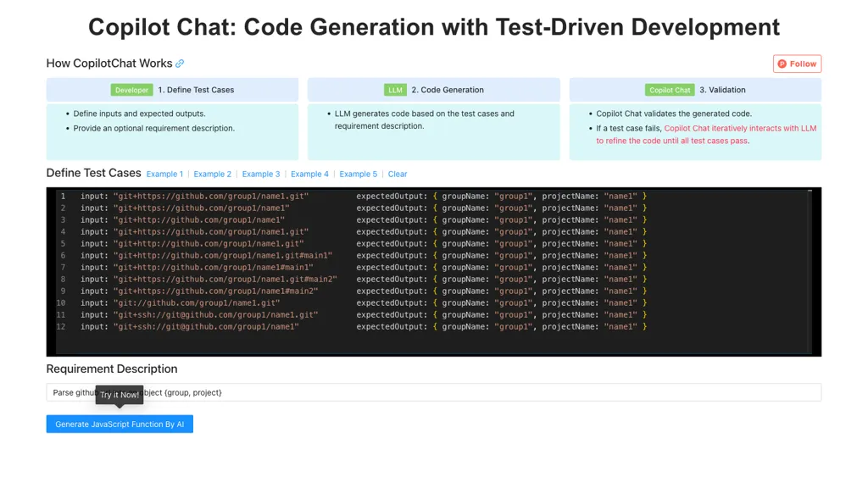The width and height of the screenshot is (868, 488).
Task: Open Example 2 test cases
Action: click(213, 174)
